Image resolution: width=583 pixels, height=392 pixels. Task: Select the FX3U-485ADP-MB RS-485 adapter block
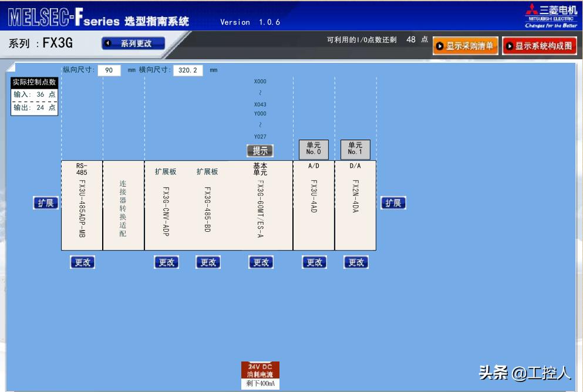click(82, 205)
